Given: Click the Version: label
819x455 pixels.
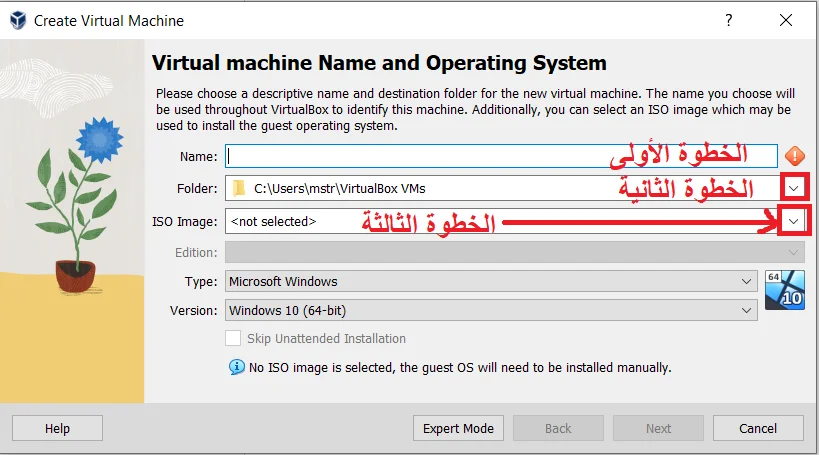Looking at the screenshot, I should pos(193,311).
